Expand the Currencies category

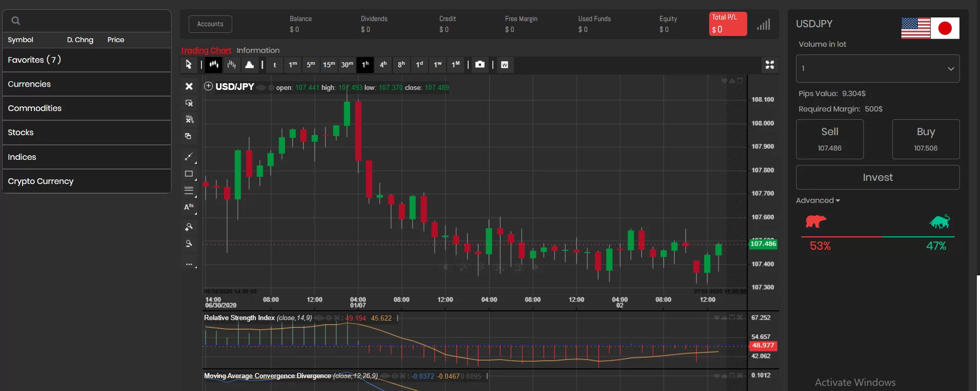pyautogui.click(x=86, y=84)
